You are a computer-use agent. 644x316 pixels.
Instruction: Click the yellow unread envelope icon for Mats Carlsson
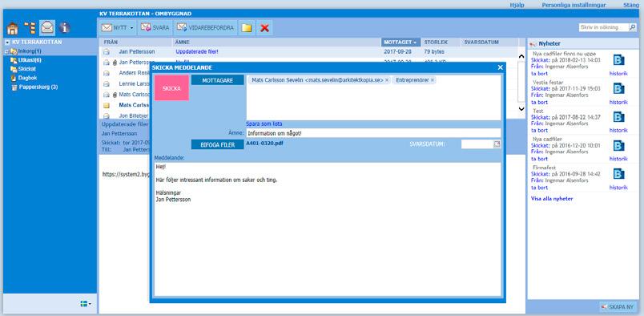(107, 105)
